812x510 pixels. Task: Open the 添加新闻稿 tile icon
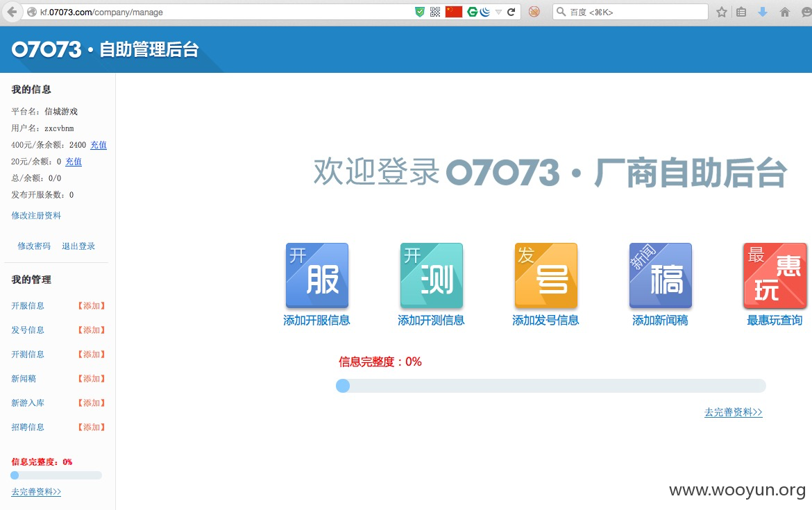point(660,275)
